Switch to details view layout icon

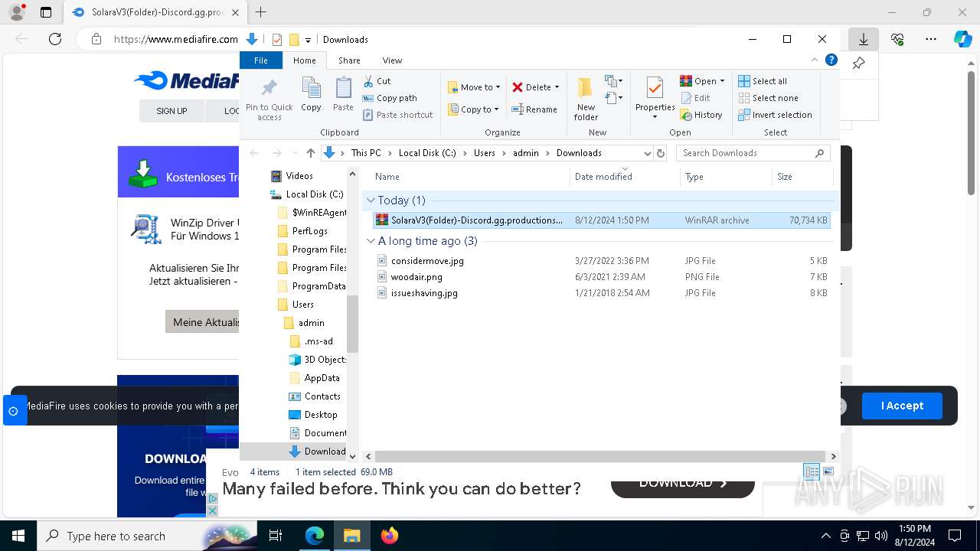[x=812, y=472]
